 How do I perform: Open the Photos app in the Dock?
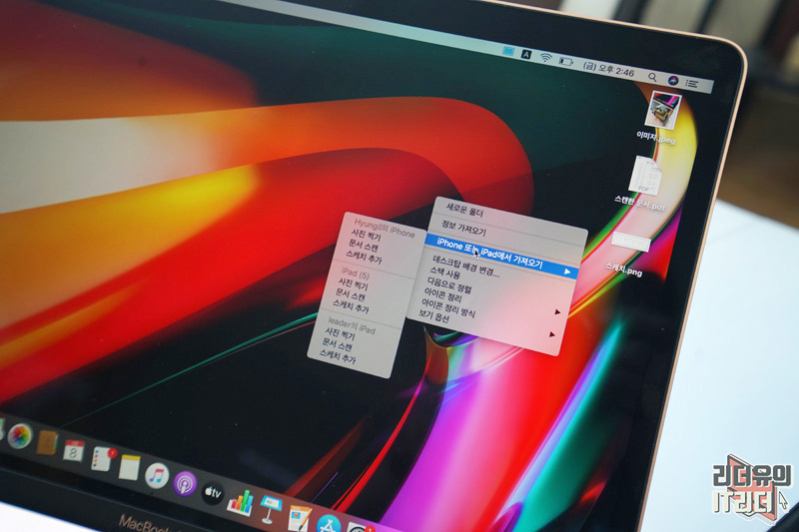point(19,436)
